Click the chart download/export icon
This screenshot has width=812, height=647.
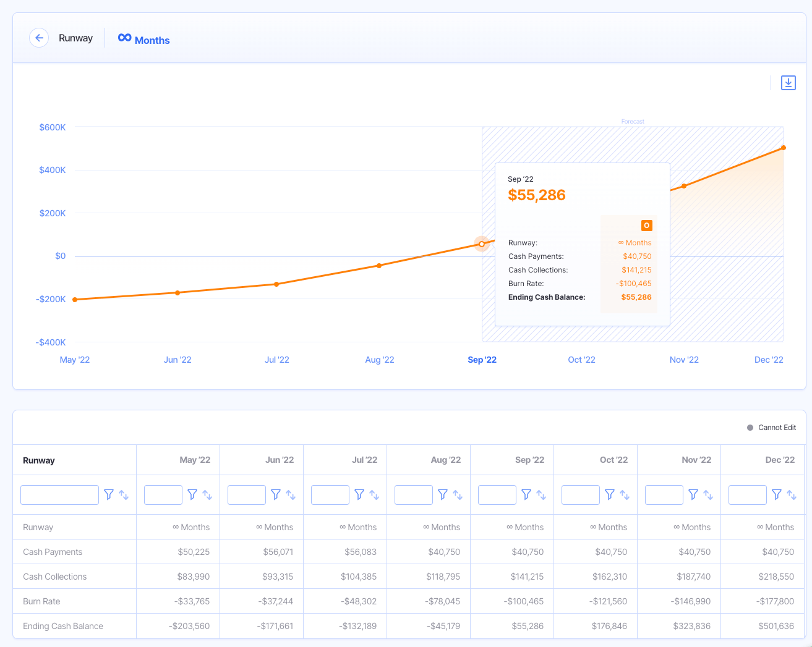[x=788, y=82]
